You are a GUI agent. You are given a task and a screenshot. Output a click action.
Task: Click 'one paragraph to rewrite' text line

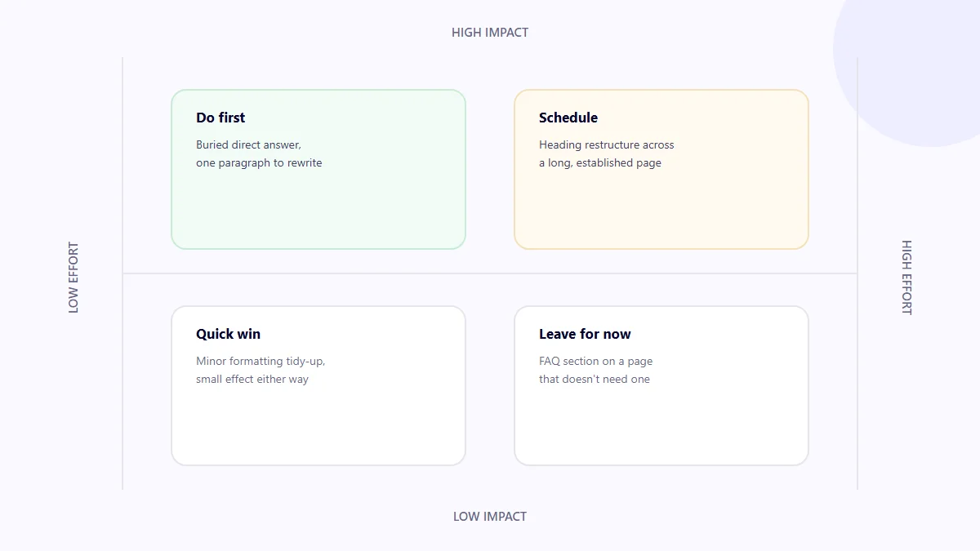click(x=259, y=162)
